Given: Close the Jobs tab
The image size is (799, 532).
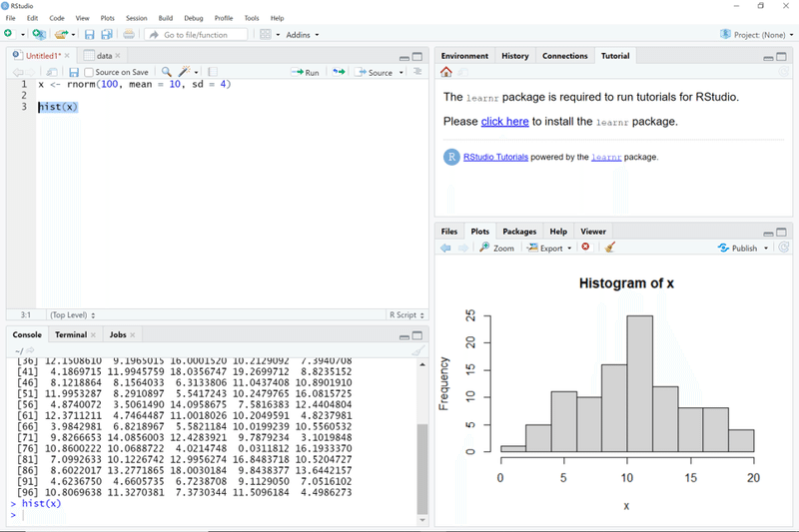Looking at the screenshot, I should click(x=133, y=334).
